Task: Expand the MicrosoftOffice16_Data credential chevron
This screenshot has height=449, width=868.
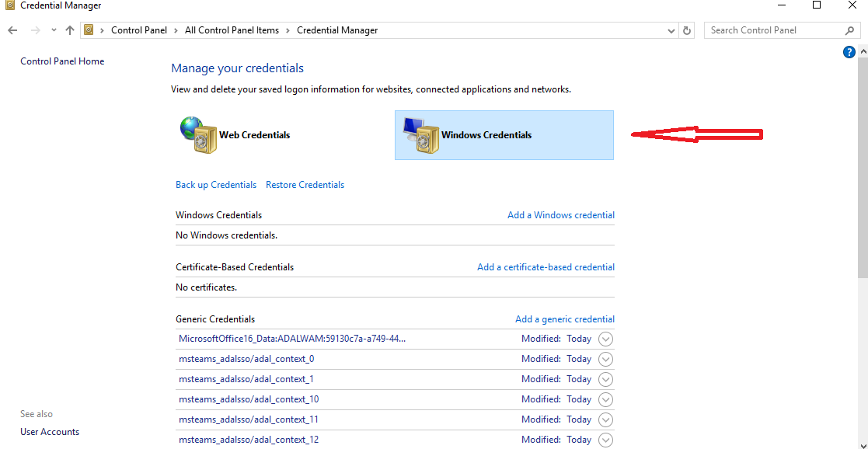Action: click(606, 339)
